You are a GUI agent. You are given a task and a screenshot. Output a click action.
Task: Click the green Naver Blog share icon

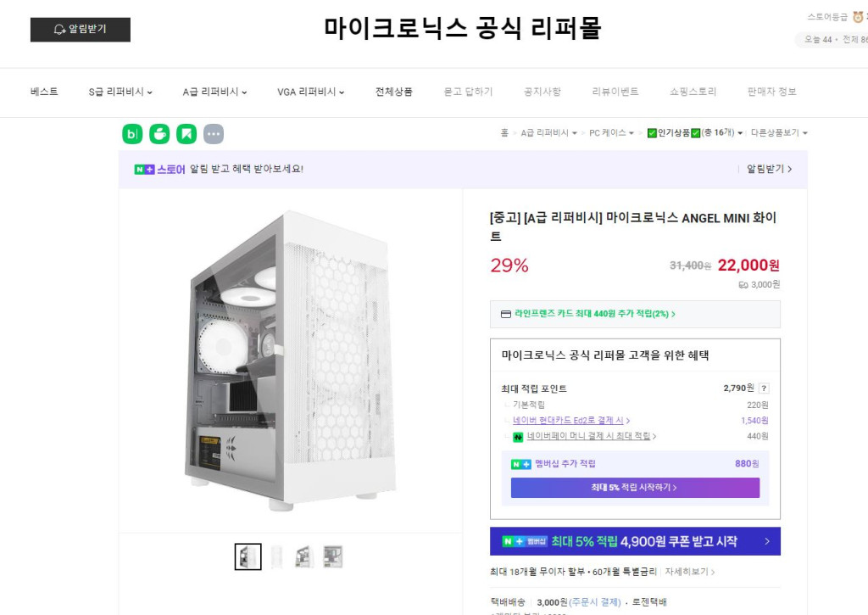[132, 134]
